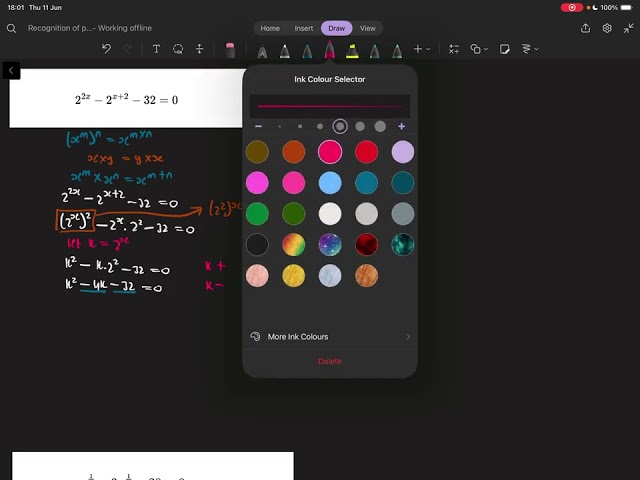Select the Lasso select tool
640x480 pixels.
point(178,49)
